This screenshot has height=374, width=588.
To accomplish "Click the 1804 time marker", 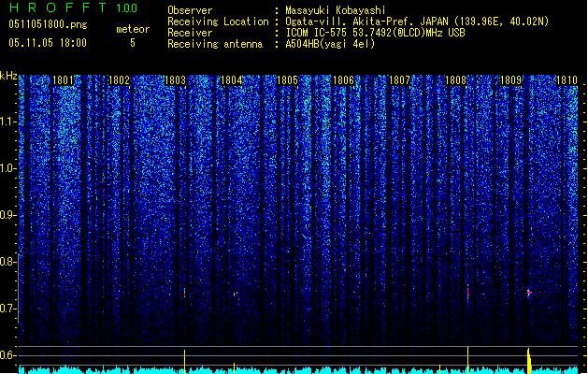I will click(232, 80).
